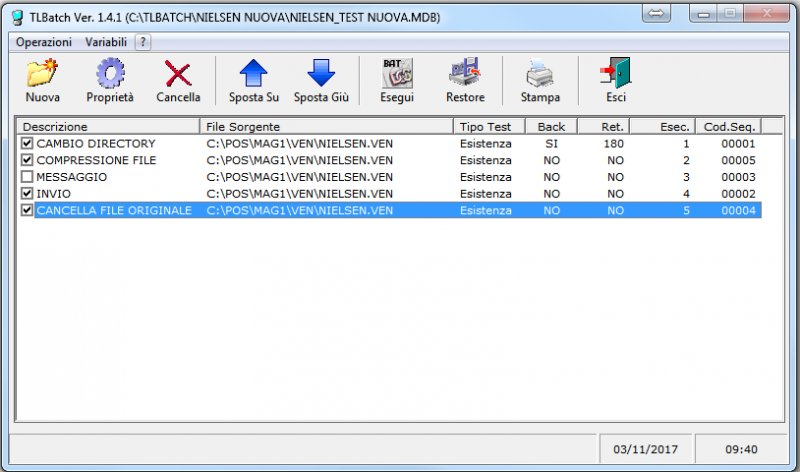Move row down with Sposta Giù arrow
This screenshot has width=800, height=472.
pos(319,76)
